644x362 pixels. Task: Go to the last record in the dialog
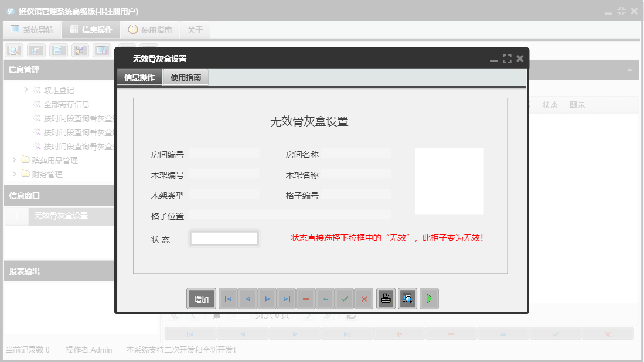coord(287,298)
